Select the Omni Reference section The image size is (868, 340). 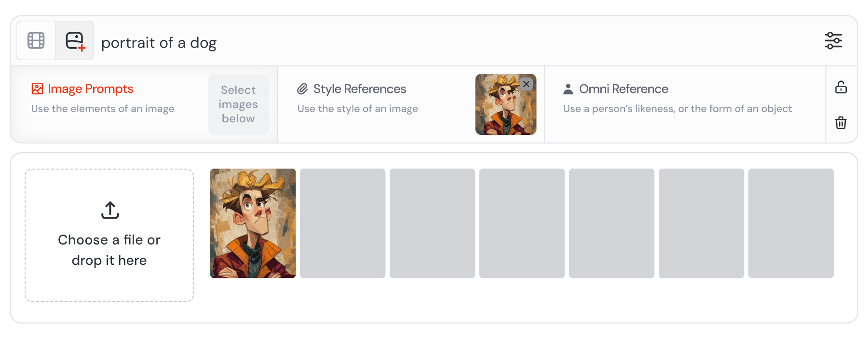623,89
